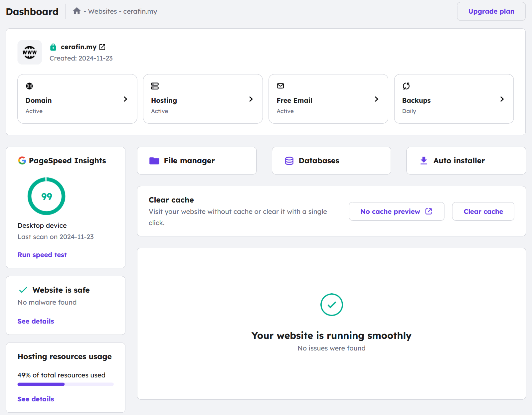Expand the Hosting card chevron
This screenshot has height=415, width=532.
pyautogui.click(x=251, y=99)
